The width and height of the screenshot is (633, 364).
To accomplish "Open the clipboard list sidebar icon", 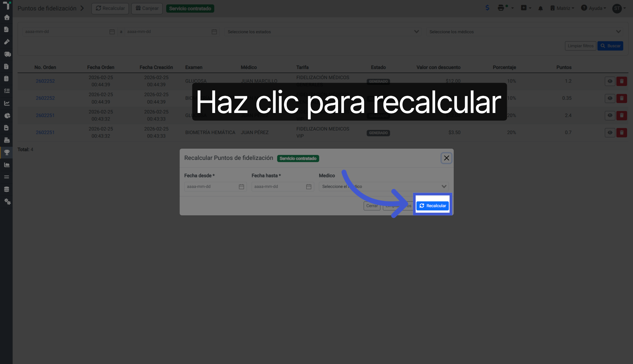I will (x=7, y=79).
